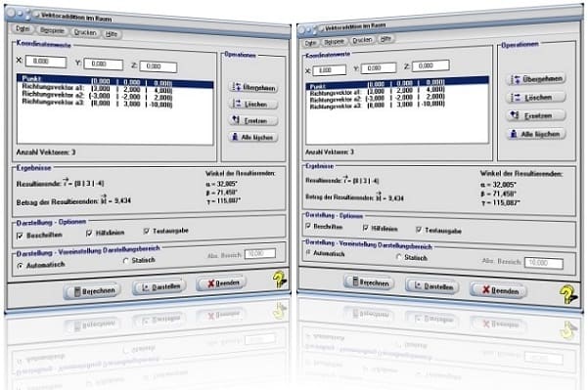Click the Z coordinate field in left window
The height and width of the screenshot is (390, 588).
158,66
